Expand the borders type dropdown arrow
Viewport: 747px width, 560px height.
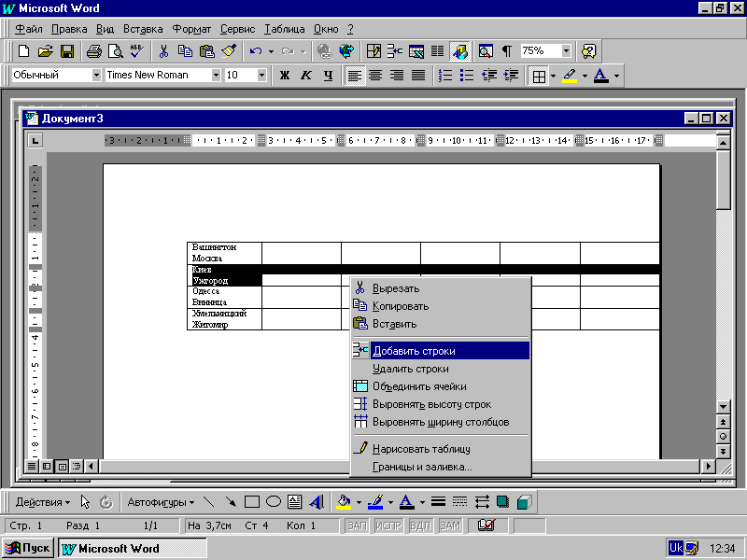coord(553,76)
